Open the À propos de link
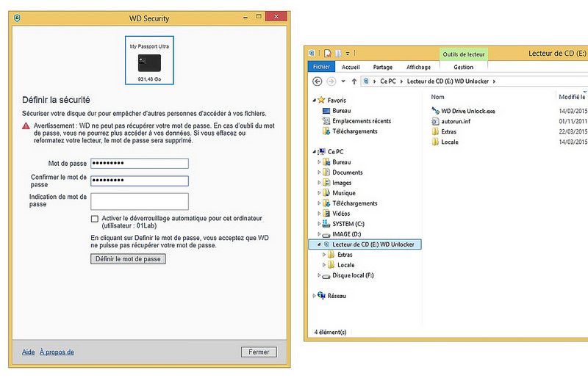 pyautogui.click(x=57, y=352)
